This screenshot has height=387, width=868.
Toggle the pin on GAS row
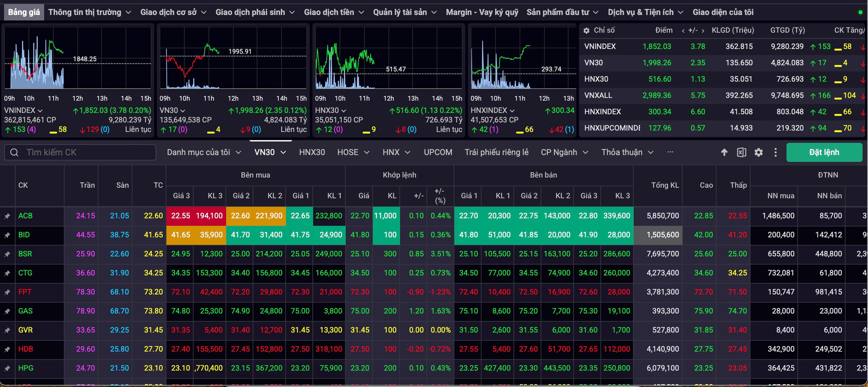pyautogui.click(x=7, y=311)
